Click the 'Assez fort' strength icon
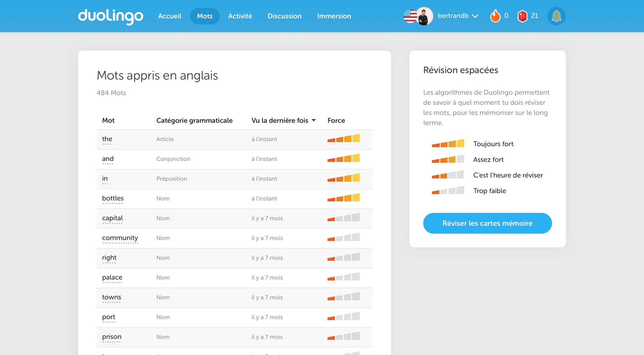Viewport: 644px width, 355px height. [x=448, y=159]
